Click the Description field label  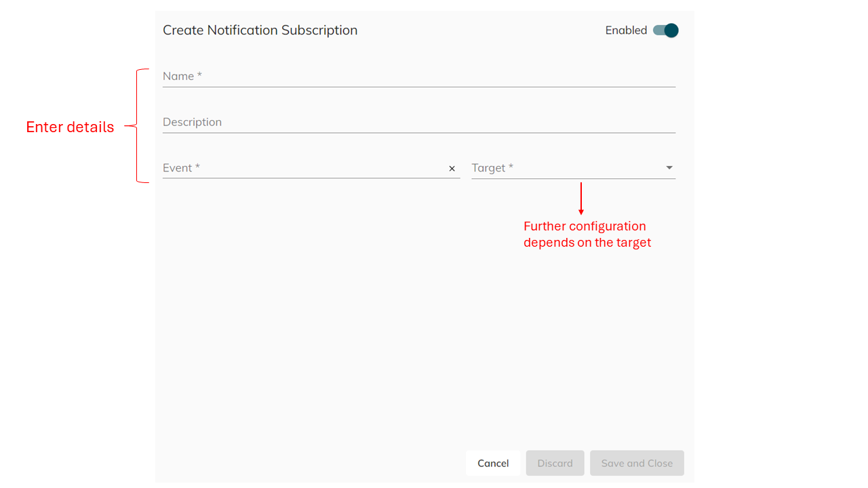click(192, 122)
